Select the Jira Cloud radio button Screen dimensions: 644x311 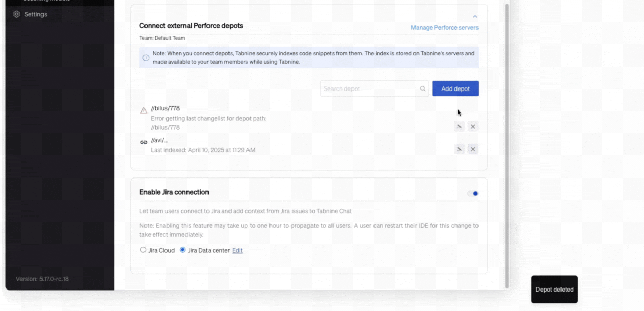(143, 250)
